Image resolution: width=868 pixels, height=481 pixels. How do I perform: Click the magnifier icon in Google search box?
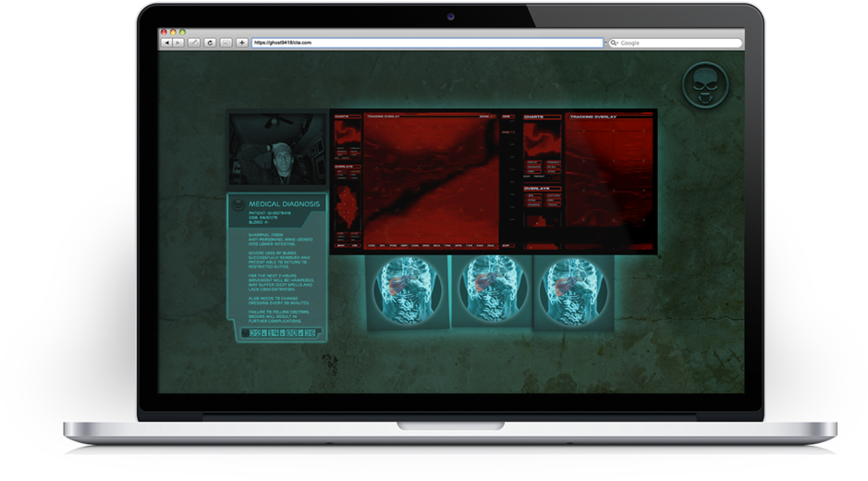tap(614, 43)
